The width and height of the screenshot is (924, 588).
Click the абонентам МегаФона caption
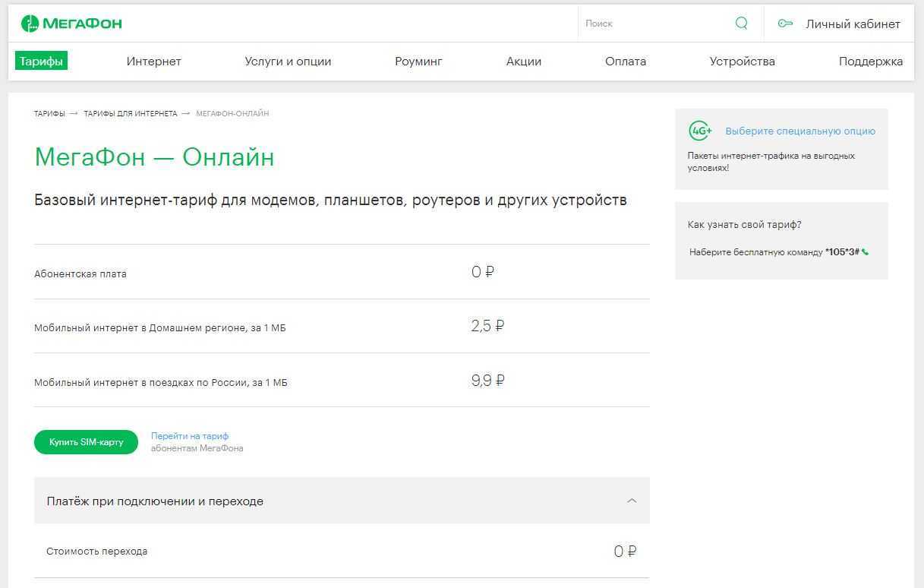pyautogui.click(x=197, y=448)
